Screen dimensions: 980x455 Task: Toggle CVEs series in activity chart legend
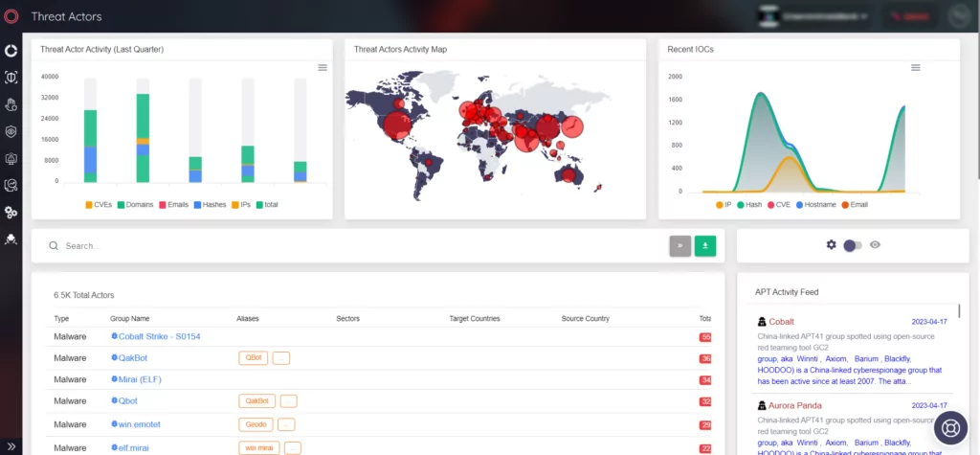[x=99, y=205]
